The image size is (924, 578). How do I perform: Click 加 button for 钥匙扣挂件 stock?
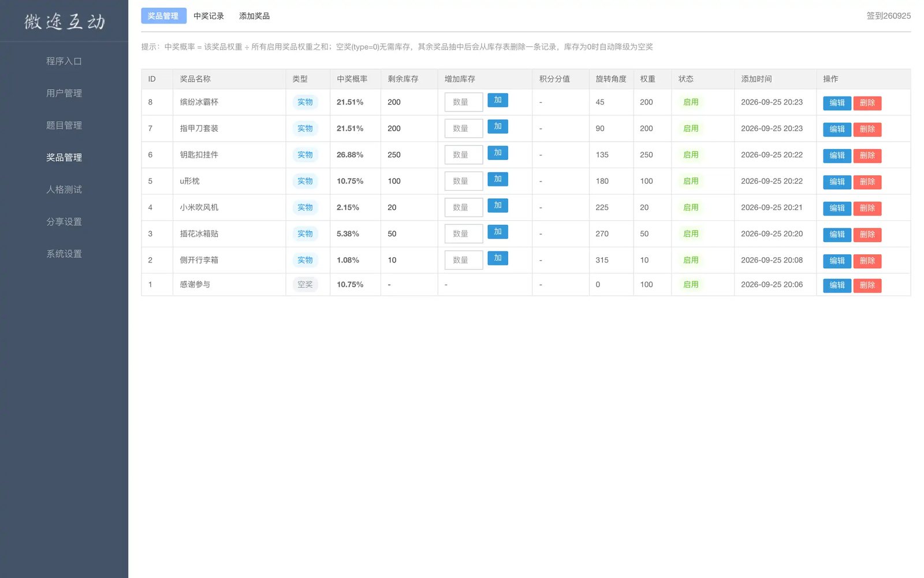(x=497, y=153)
